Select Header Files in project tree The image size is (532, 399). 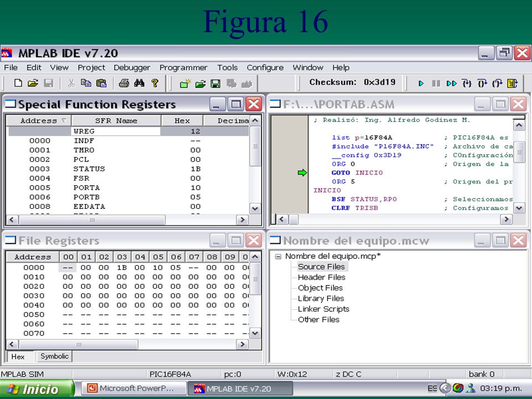[x=321, y=277]
